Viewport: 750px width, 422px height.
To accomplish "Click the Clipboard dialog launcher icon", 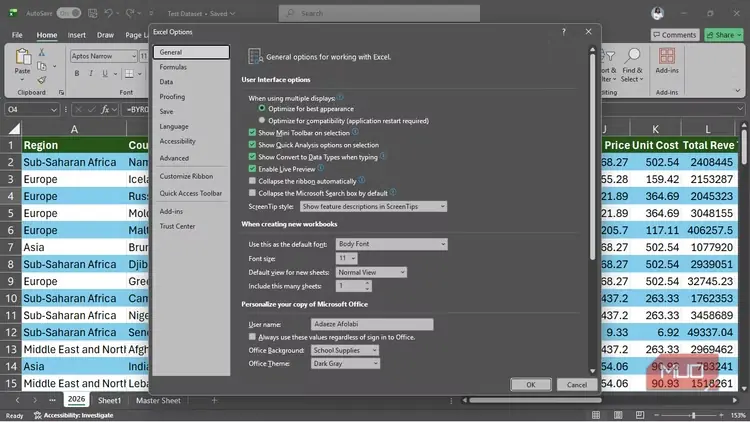I will (61, 92).
